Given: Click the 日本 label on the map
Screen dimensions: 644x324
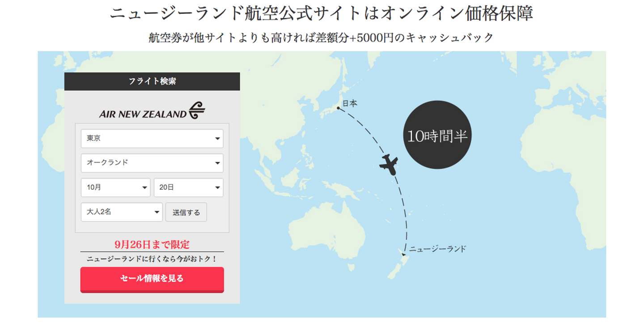Looking at the screenshot, I should pos(350,103).
